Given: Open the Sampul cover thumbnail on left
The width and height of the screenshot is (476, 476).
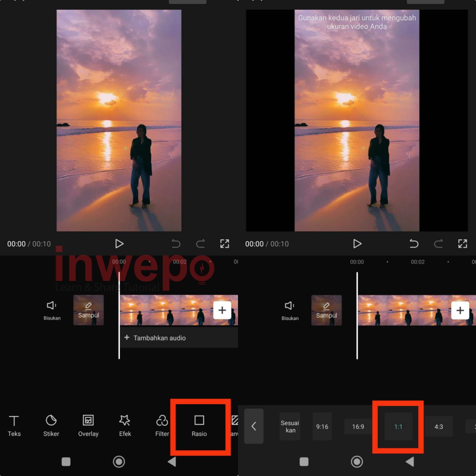Looking at the screenshot, I should point(89,310).
